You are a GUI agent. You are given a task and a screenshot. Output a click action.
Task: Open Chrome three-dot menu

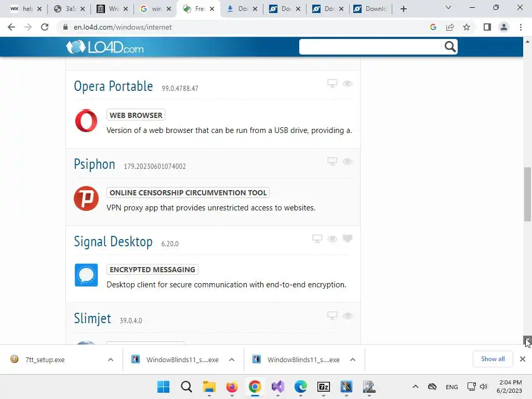click(521, 27)
